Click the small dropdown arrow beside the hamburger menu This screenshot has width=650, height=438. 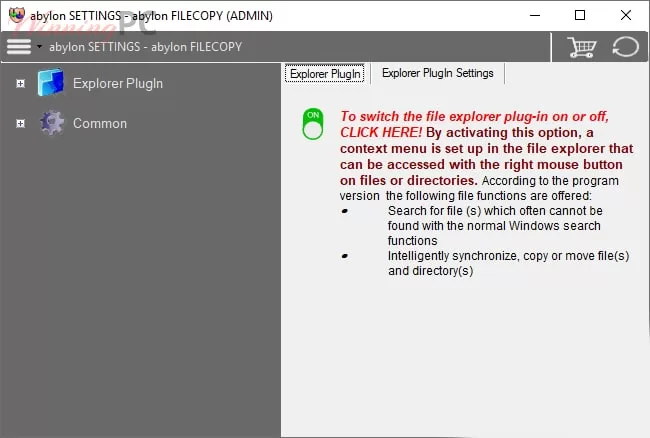click(39, 46)
